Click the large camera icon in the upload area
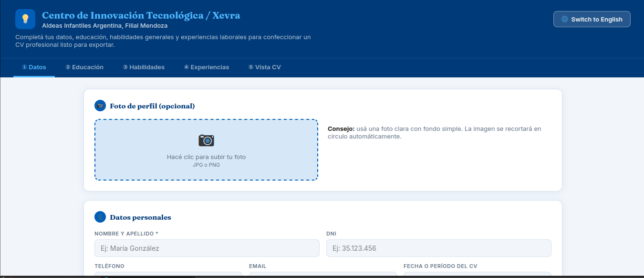Viewport: 644px width, 278px height. pos(206,140)
